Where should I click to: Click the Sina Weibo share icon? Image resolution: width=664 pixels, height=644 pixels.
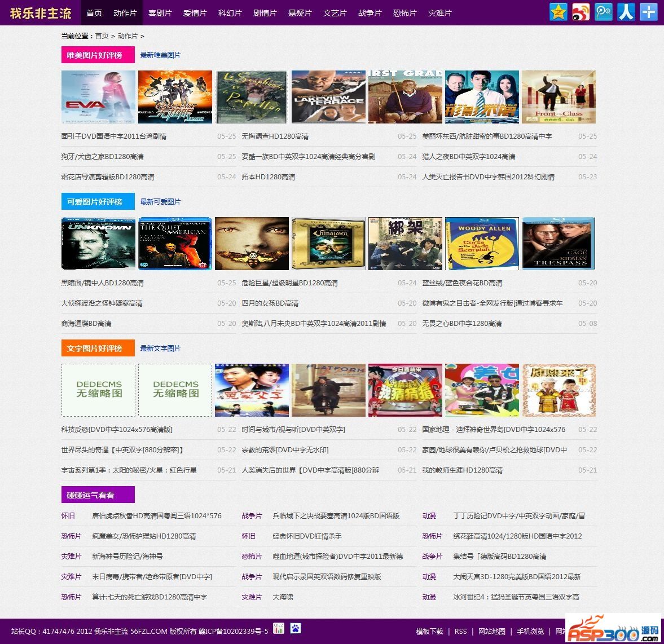point(581,12)
